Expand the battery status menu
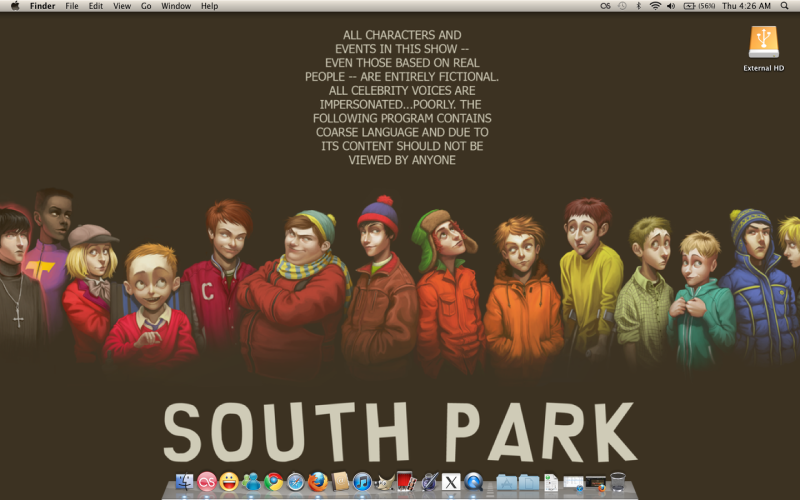Viewport: 800px width, 500px height. click(698, 6)
